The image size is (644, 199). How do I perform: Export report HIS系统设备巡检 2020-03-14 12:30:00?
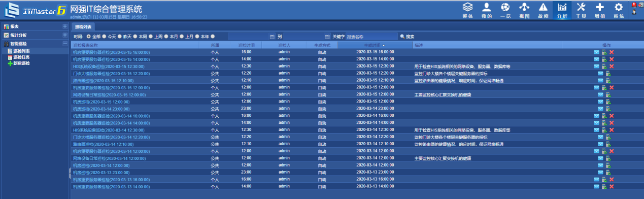pyautogui.click(x=604, y=130)
